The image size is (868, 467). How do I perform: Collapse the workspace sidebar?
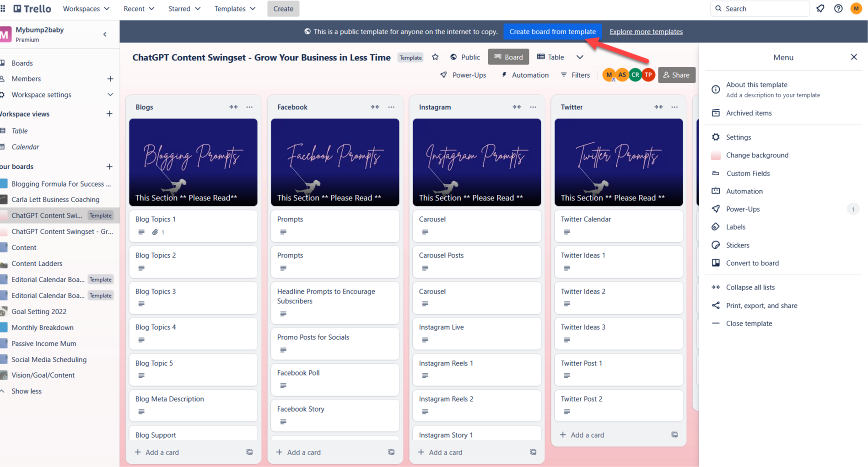(105, 34)
